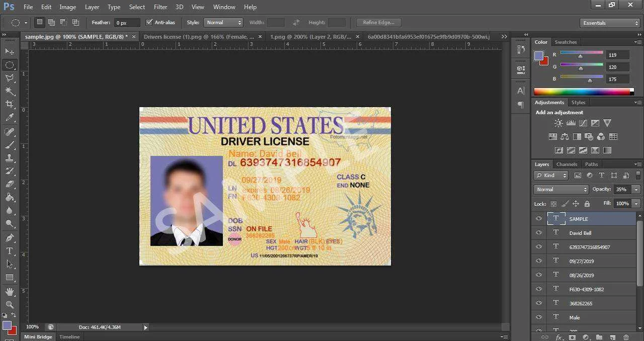Screen dimensions: 644x341
Task: Click the zoom percentage field in status bar
Action: click(33, 327)
